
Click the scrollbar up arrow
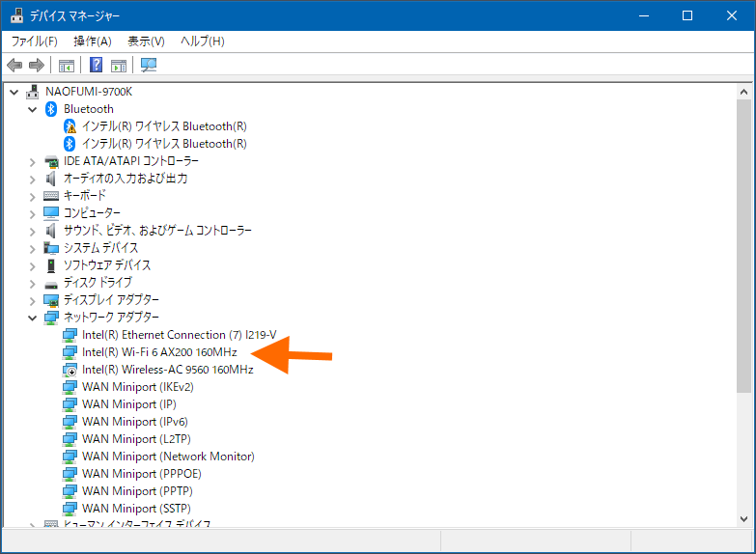744,92
